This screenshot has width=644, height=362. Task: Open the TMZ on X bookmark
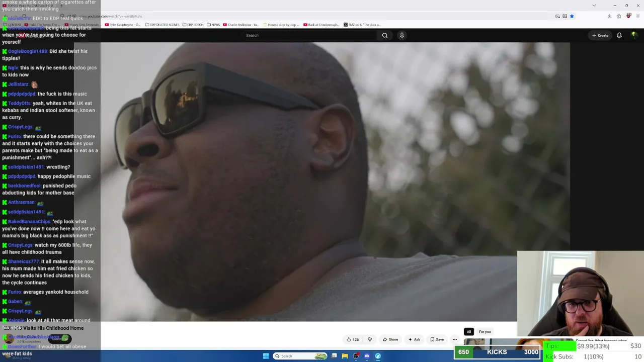[x=362, y=25]
